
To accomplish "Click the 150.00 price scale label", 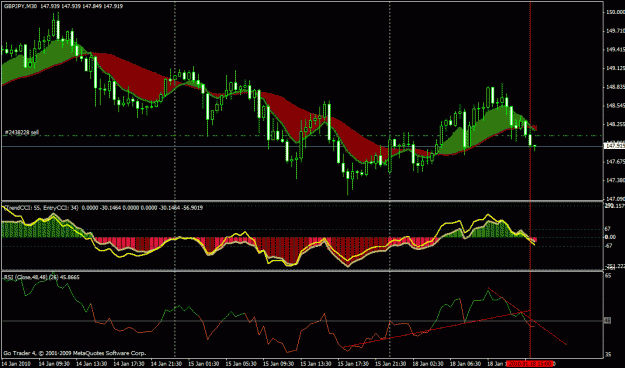I will (615, 12).
